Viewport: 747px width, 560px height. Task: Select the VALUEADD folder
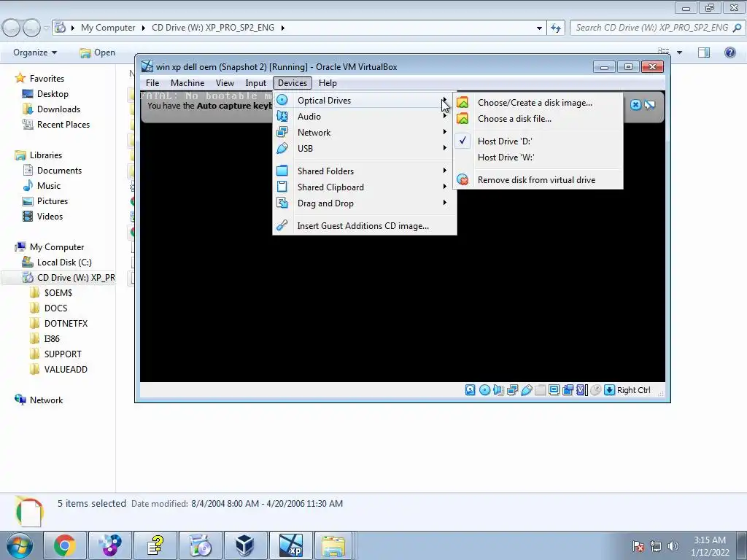pyautogui.click(x=66, y=369)
